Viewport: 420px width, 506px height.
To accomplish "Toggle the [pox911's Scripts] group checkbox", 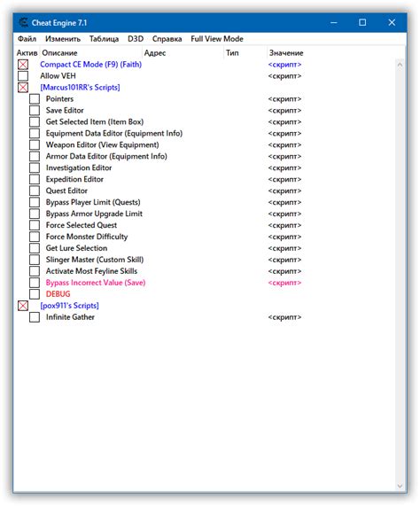I will coord(23,306).
